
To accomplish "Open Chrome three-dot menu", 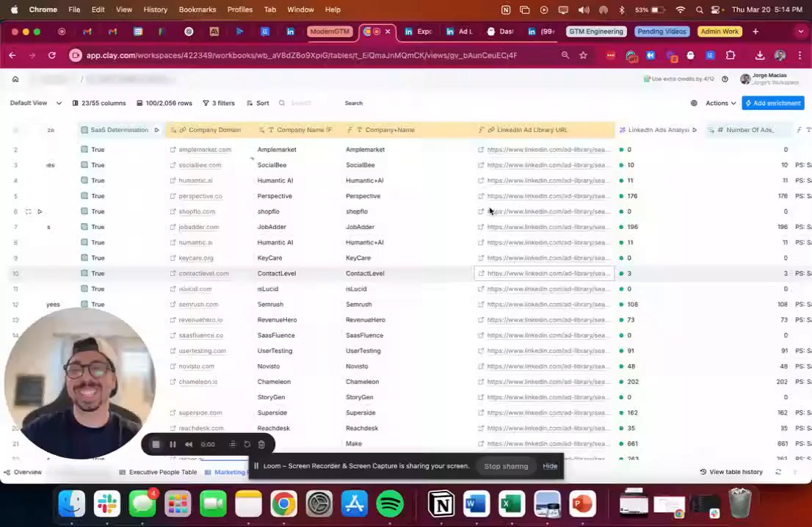I will [x=800, y=55].
